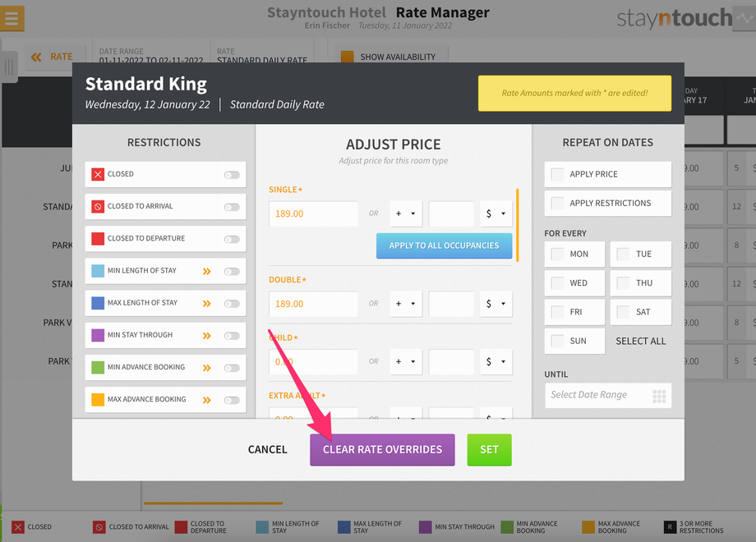The image size is (756, 542).
Task: Toggle the Closed restriction switch
Action: (232, 175)
